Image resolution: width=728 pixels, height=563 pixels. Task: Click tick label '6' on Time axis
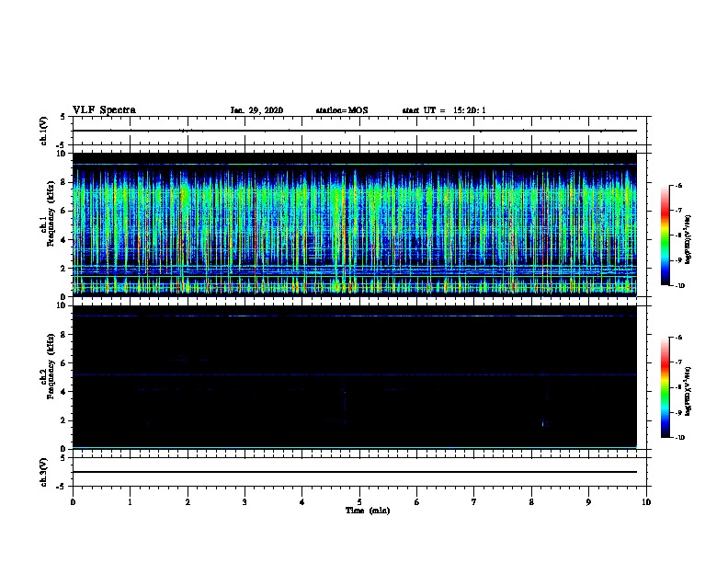[x=417, y=502]
